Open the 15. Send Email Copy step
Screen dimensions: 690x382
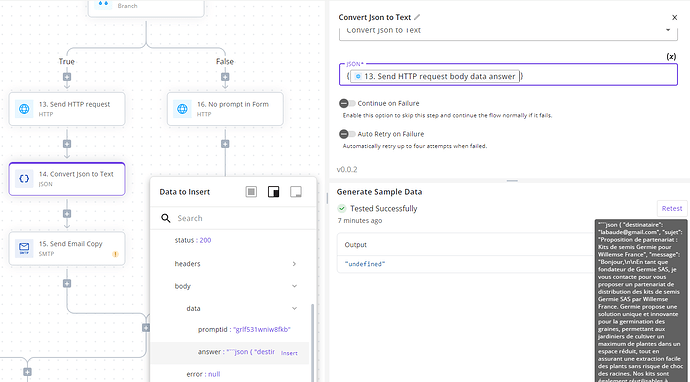[x=67, y=248]
